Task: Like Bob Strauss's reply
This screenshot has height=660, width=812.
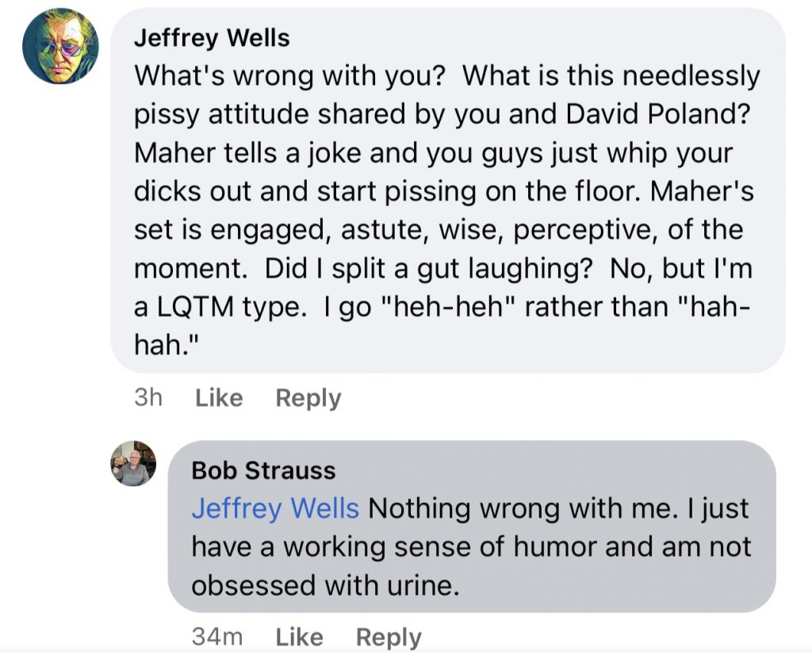Action: [299, 636]
